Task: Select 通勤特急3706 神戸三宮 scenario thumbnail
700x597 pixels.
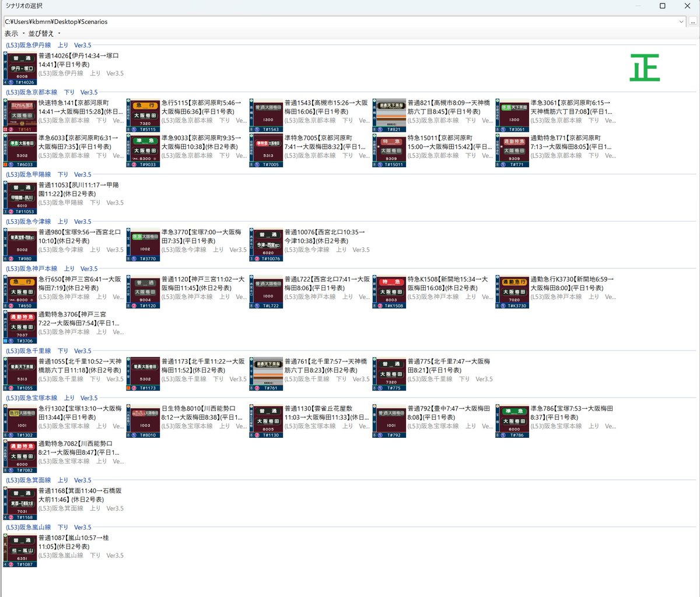Action: pos(20,327)
